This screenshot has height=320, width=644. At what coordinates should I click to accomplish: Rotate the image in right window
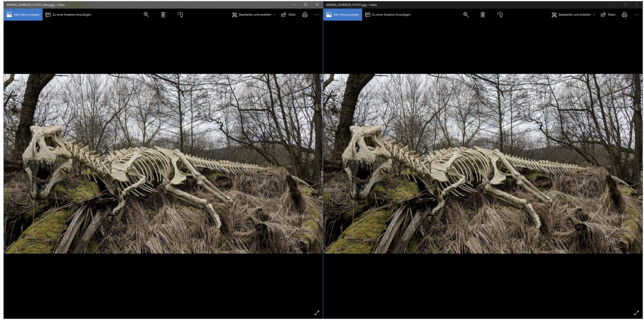click(x=500, y=15)
